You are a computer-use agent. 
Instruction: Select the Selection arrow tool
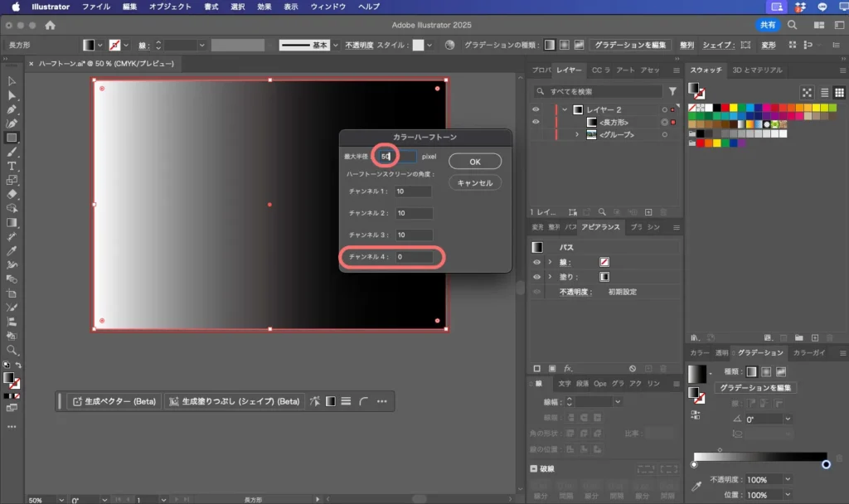[x=12, y=81]
